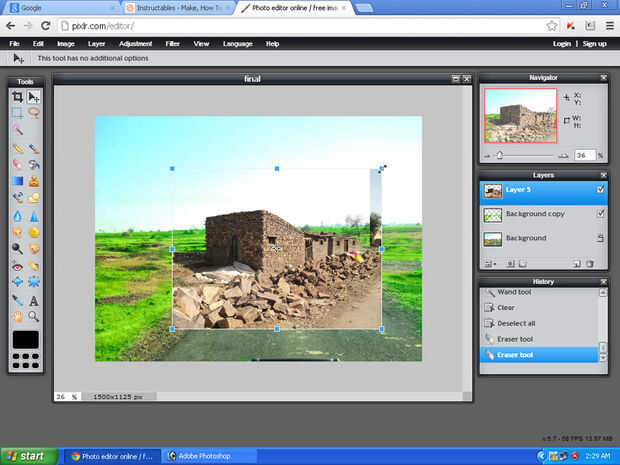Unlock the Background layer lock icon
The image size is (620, 465).
pyautogui.click(x=600, y=238)
